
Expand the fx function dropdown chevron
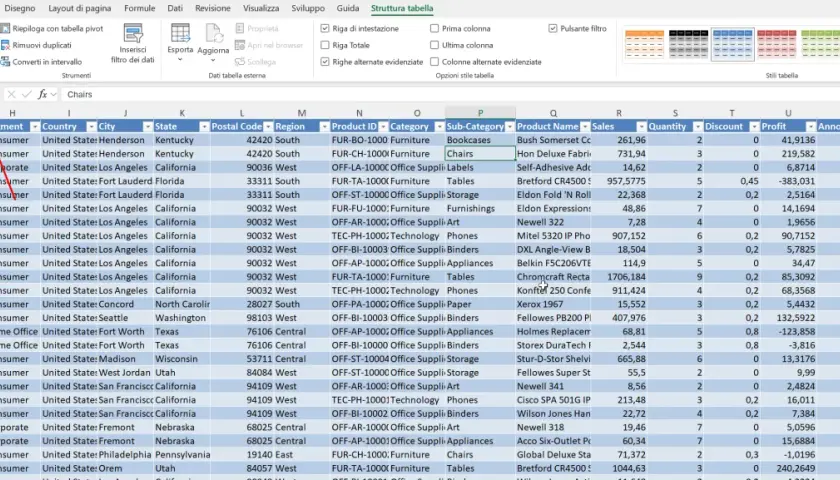tap(54, 94)
